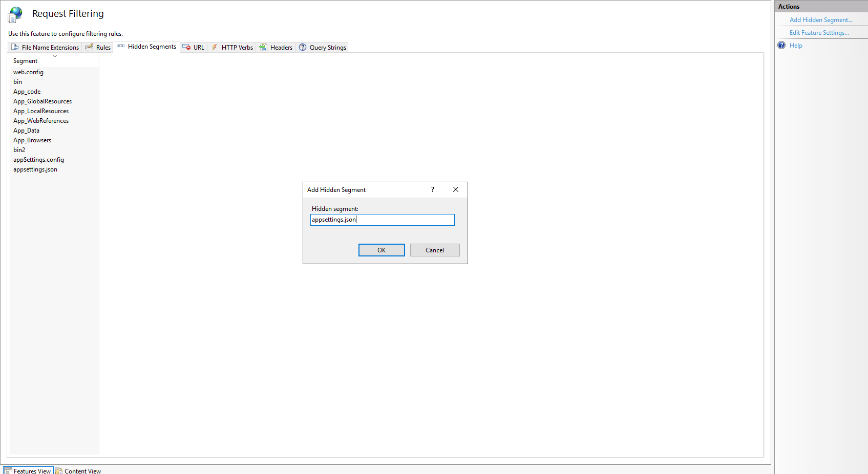The height and width of the screenshot is (474, 868).
Task: Switch to Features View
Action: coord(28,470)
